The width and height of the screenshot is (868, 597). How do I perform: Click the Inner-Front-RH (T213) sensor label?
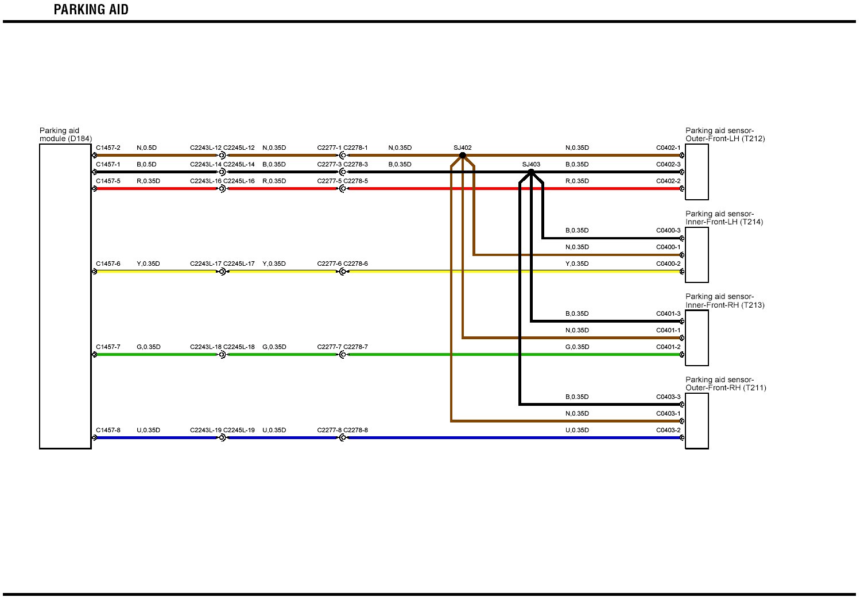[725, 301]
